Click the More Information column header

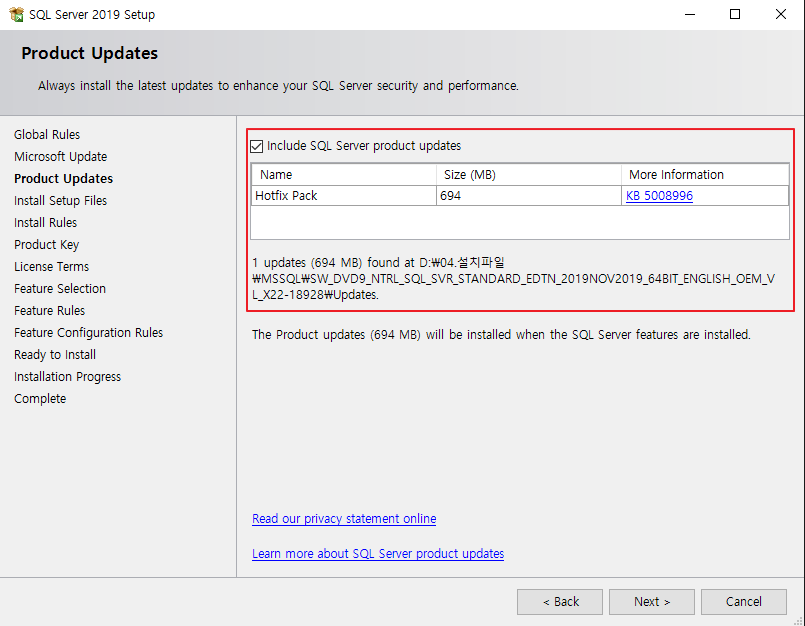click(x=705, y=175)
